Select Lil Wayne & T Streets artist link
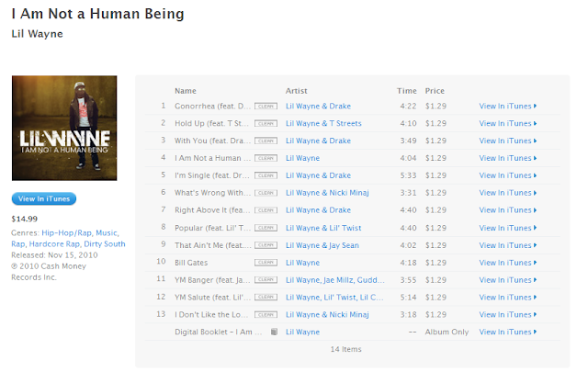This screenshot has height=372, width=588. pos(323,123)
